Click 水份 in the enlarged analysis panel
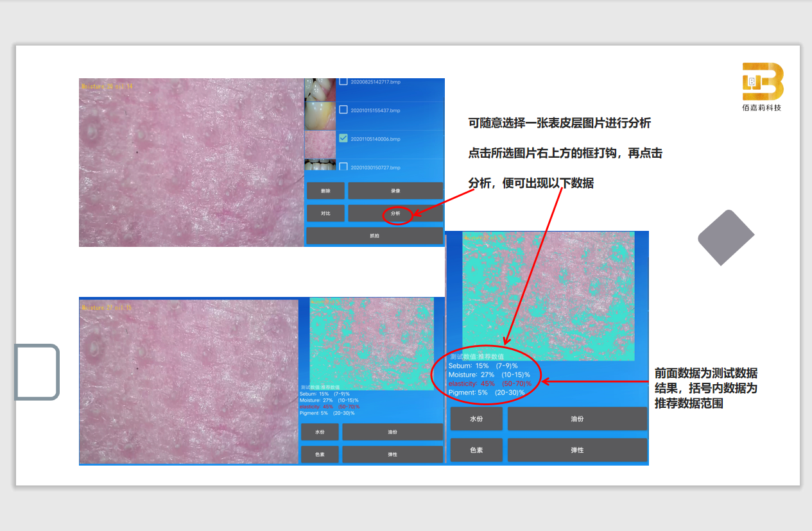 click(476, 419)
